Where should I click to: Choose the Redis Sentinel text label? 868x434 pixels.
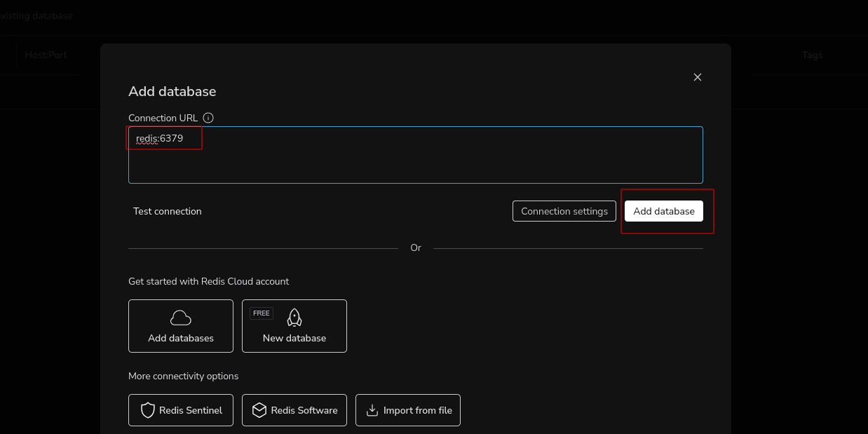click(x=191, y=410)
